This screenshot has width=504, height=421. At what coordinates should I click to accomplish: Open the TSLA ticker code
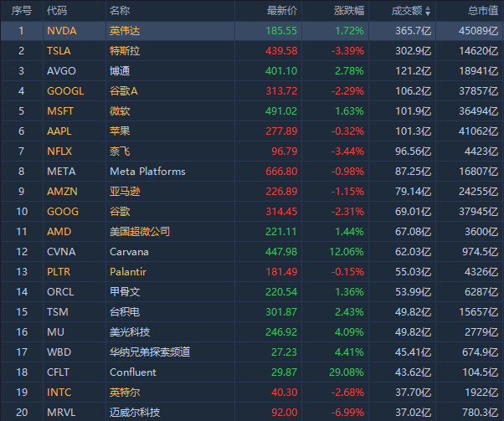point(59,51)
